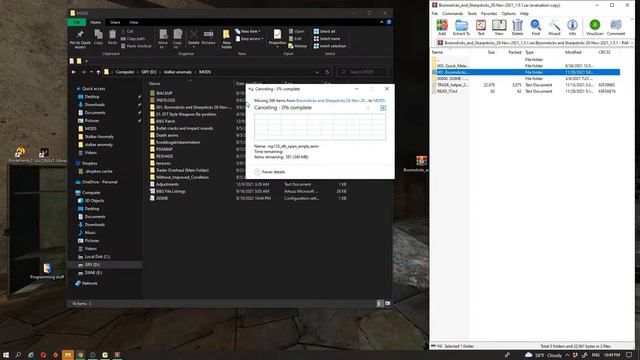Click the Comment icon in WinRAR

616,27
